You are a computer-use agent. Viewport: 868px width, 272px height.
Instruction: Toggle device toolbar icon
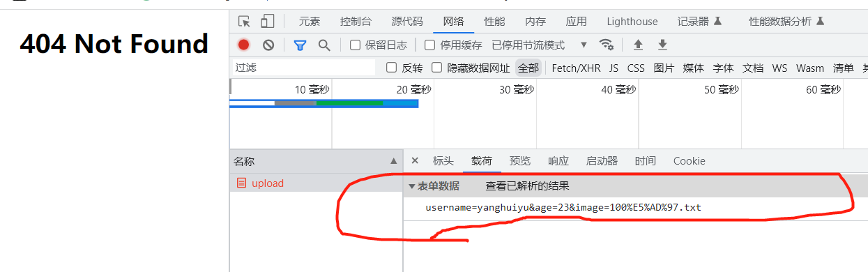[268, 21]
